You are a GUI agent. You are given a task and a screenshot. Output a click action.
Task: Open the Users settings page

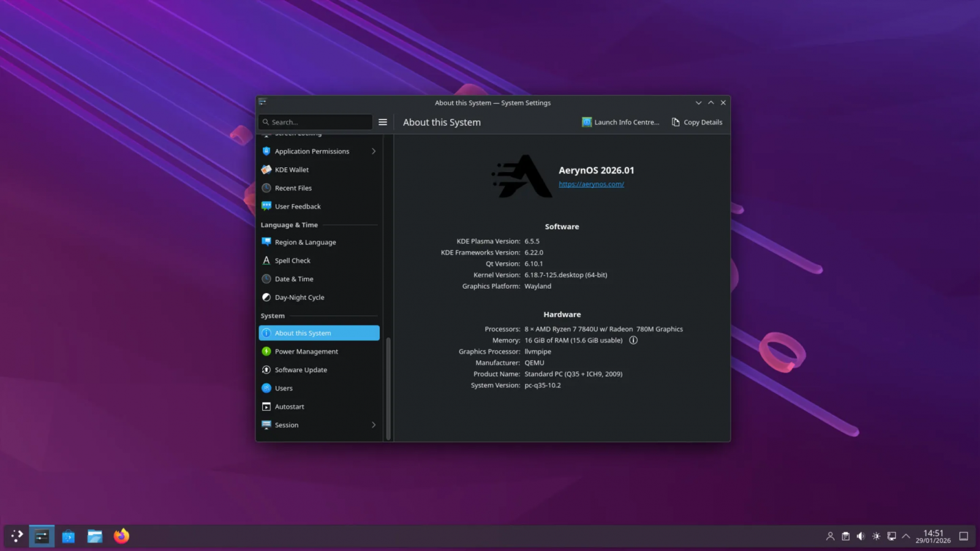tap(284, 388)
